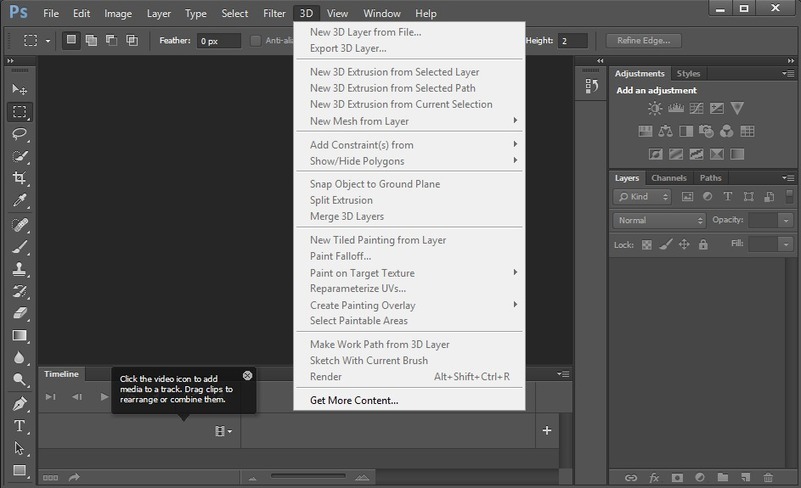Viewport: 801px width, 488px height.
Task: Add a Color Balance adjustment
Action: [x=665, y=131]
